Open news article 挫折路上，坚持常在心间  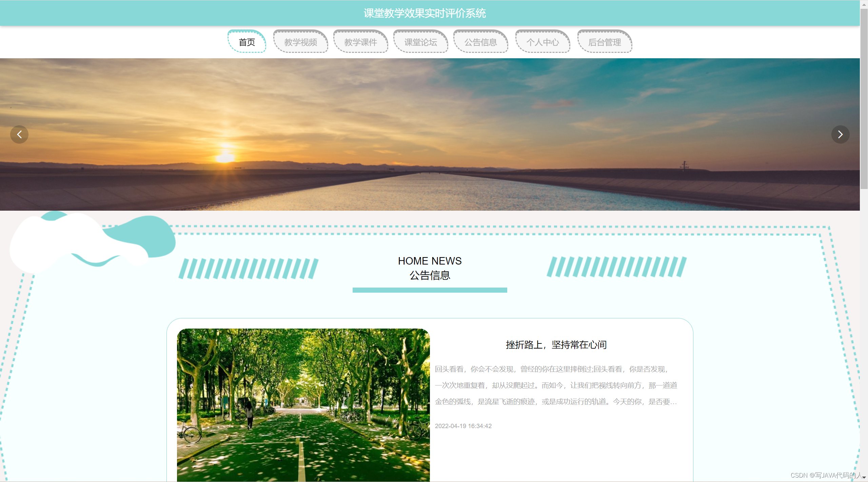click(556, 345)
